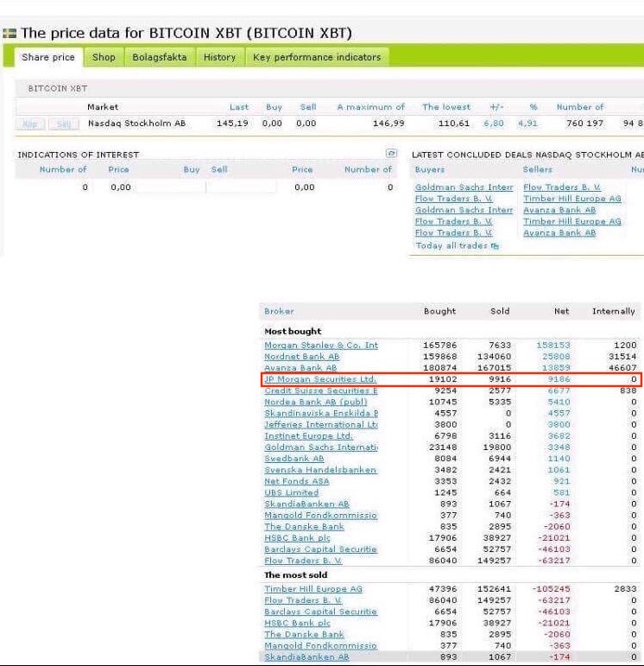Screen dimensions: 644x666
Task: Click the Bought column header
Action: pos(439,311)
